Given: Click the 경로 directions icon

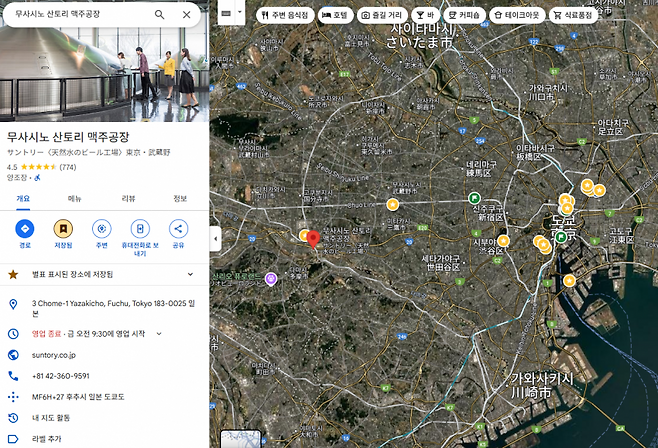Looking at the screenshot, I should pos(25,229).
